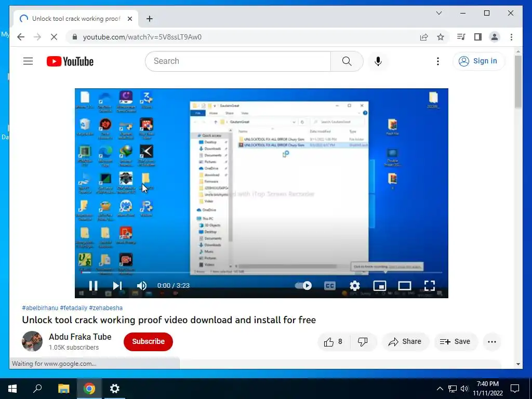Show hidden system tray icons
The height and width of the screenshot is (399, 532).
pyautogui.click(x=440, y=389)
